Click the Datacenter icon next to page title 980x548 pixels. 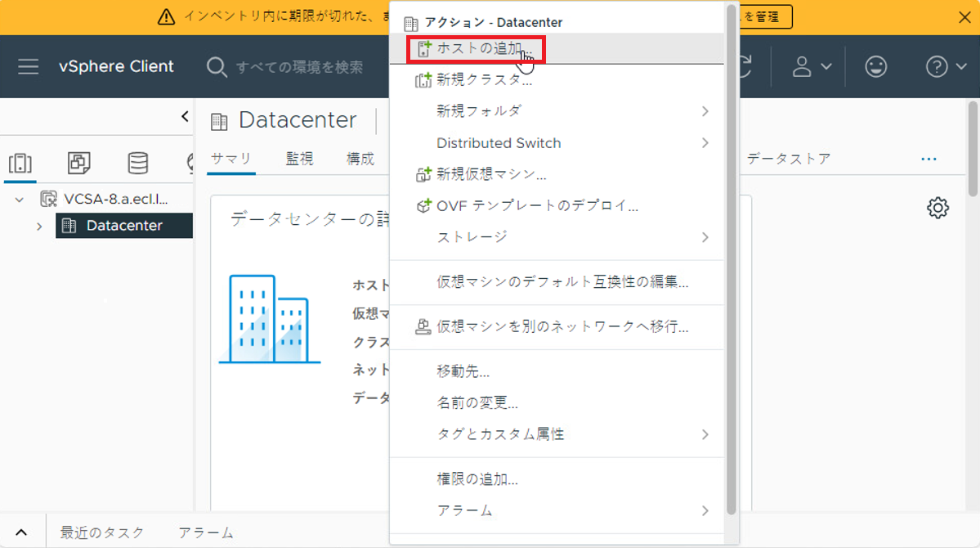pos(219,121)
